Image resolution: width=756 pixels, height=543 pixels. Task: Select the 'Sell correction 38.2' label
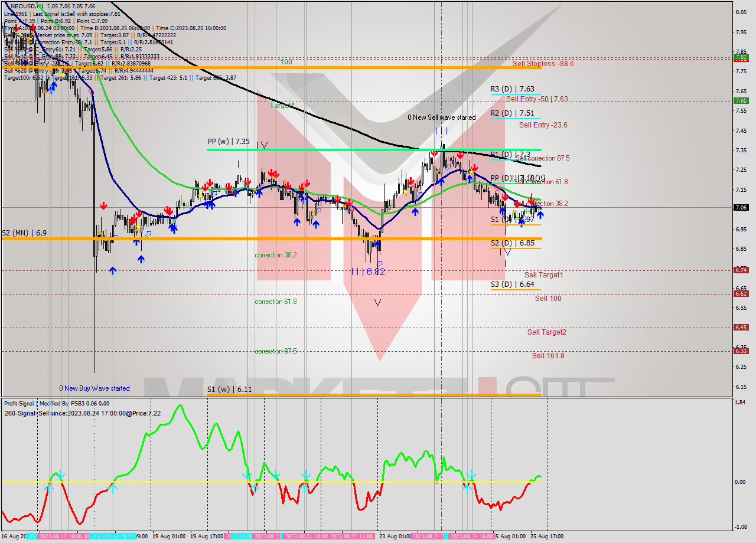point(541,204)
